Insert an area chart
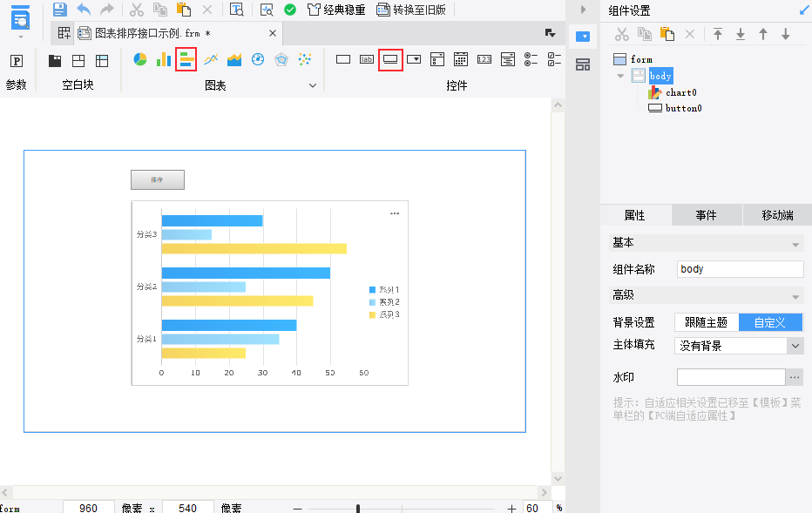The height and width of the screenshot is (513, 812). pos(234,59)
